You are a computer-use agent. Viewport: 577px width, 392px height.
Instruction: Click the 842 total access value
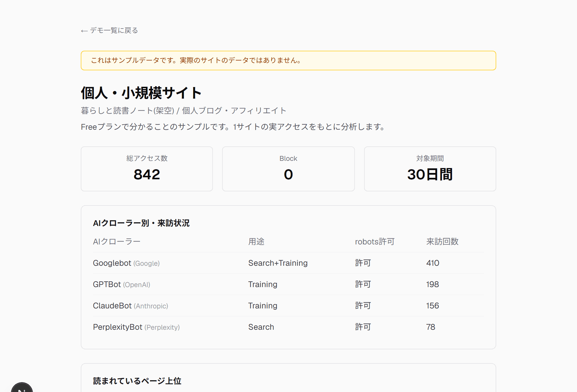coord(147,174)
